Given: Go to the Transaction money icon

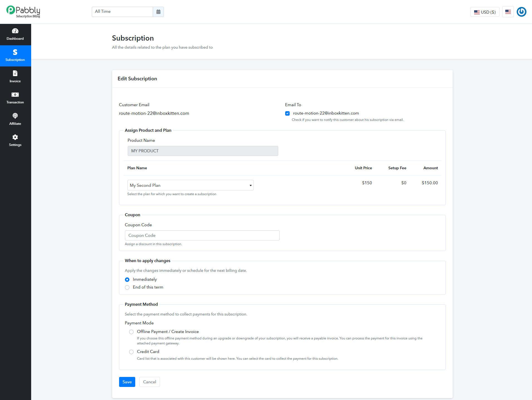Looking at the screenshot, I should coord(15,95).
